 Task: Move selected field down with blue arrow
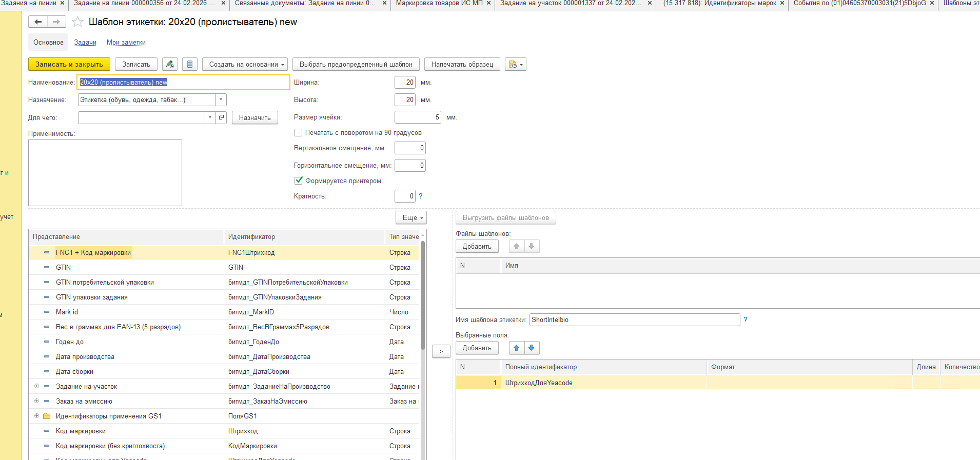(532, 348)
